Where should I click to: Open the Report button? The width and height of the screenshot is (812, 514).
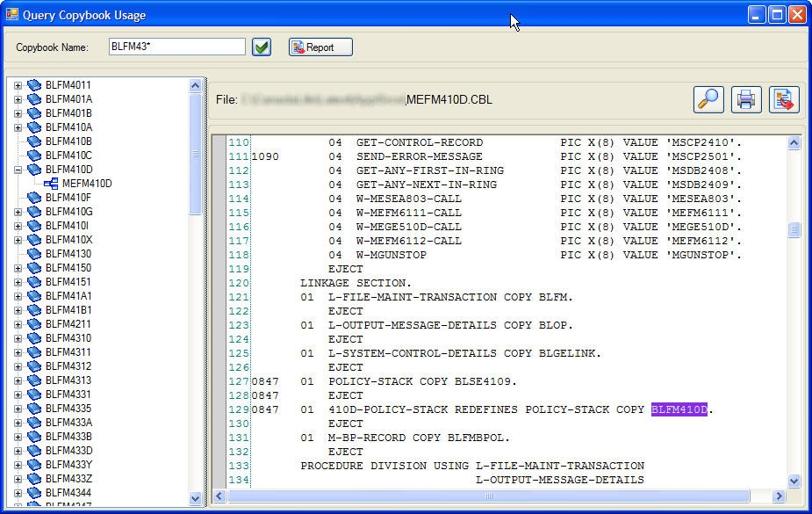tap(320, 47)
